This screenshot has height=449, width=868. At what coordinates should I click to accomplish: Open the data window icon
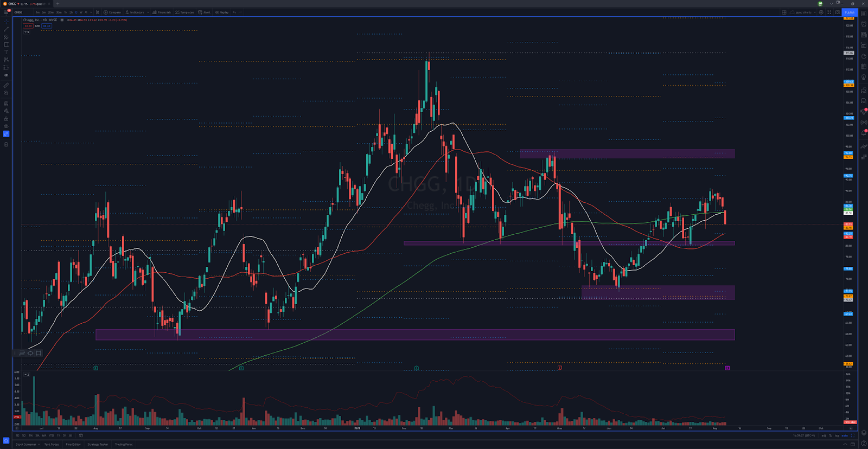864,45
